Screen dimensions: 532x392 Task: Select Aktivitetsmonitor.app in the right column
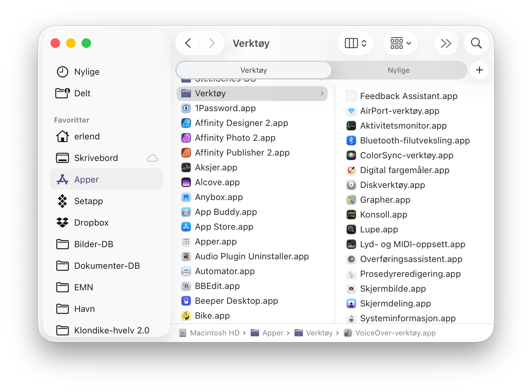coord(403,126)
